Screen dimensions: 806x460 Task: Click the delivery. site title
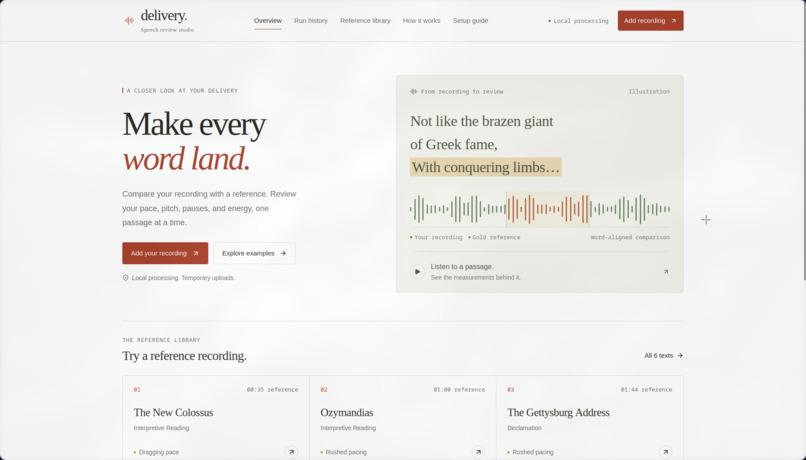coord(164,16)
